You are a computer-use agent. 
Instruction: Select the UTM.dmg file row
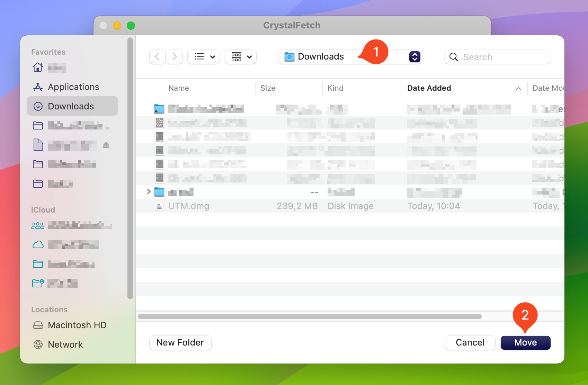click(350, 206)
